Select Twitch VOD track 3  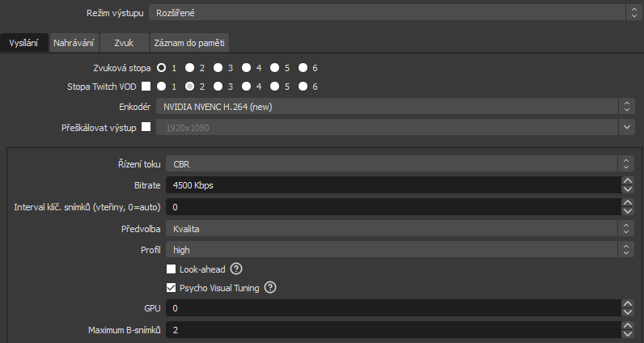coord(218,87)
